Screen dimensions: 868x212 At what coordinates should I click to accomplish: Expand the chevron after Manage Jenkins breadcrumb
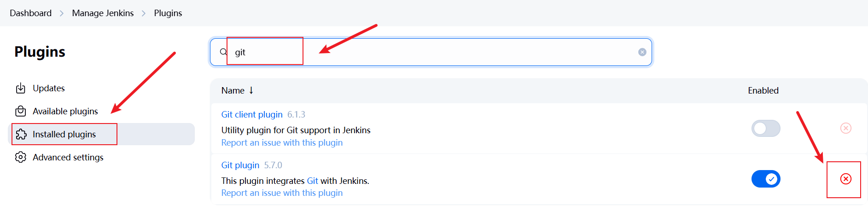click(144, 13)
